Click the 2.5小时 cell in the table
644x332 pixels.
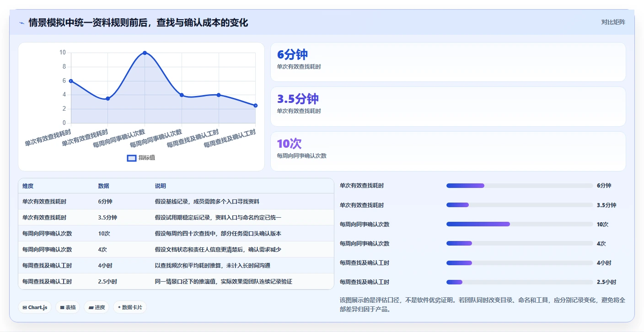coord(107,281)
